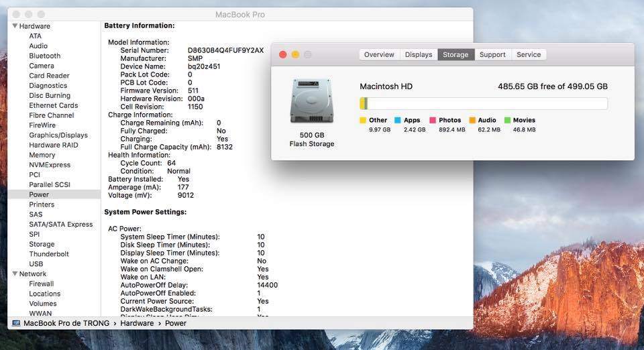Click the Device Name value bq20z451

pyautogui.click(x=204, y=66)
